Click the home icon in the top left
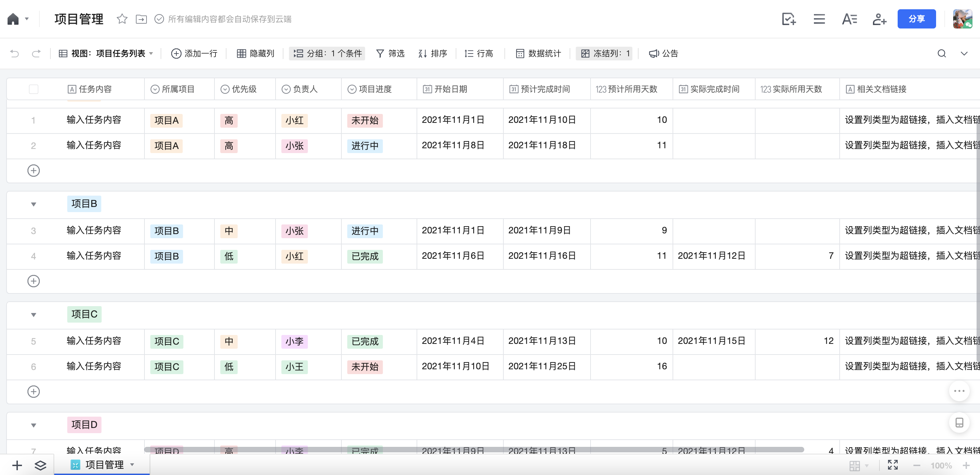980x475 pixels. point(14,19)
